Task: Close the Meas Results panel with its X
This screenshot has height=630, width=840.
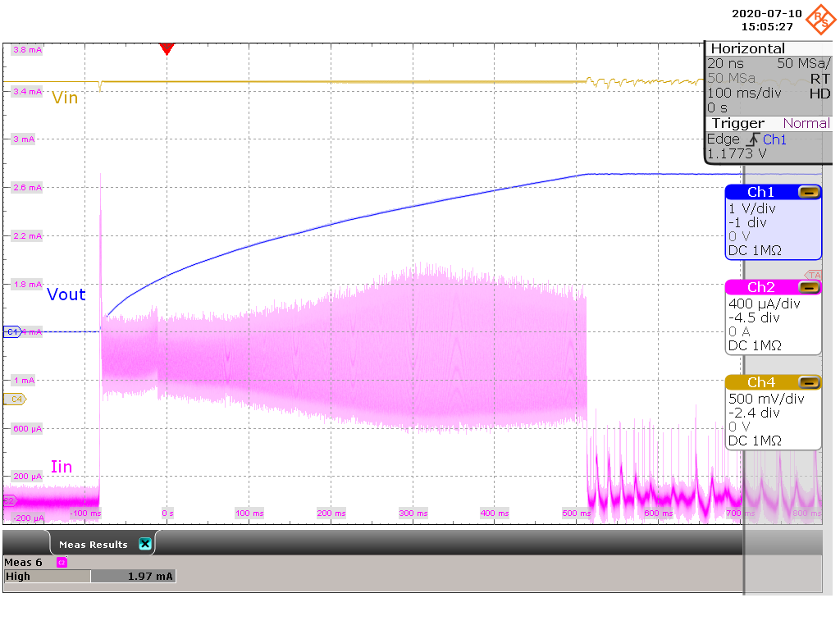Action: point(144,543)
